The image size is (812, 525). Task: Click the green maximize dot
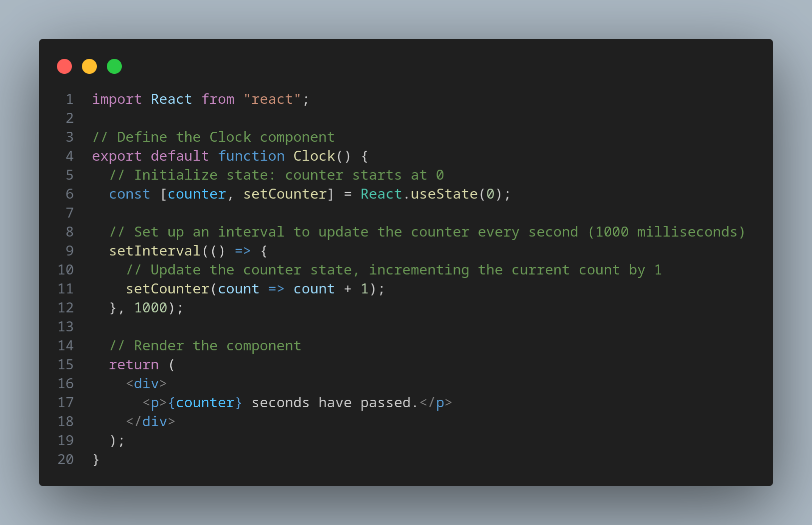pos(114,66)
